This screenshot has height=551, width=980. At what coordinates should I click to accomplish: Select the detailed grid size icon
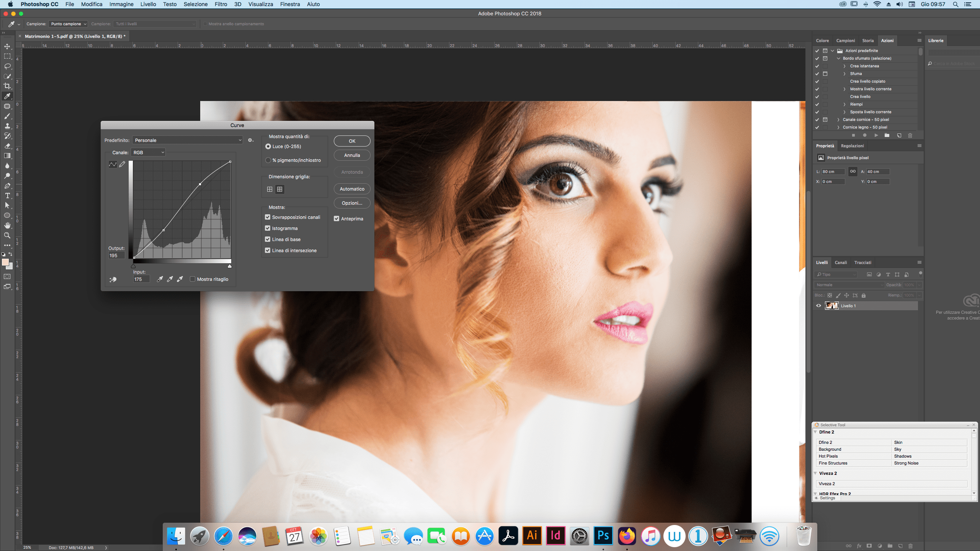click(280, 189)
